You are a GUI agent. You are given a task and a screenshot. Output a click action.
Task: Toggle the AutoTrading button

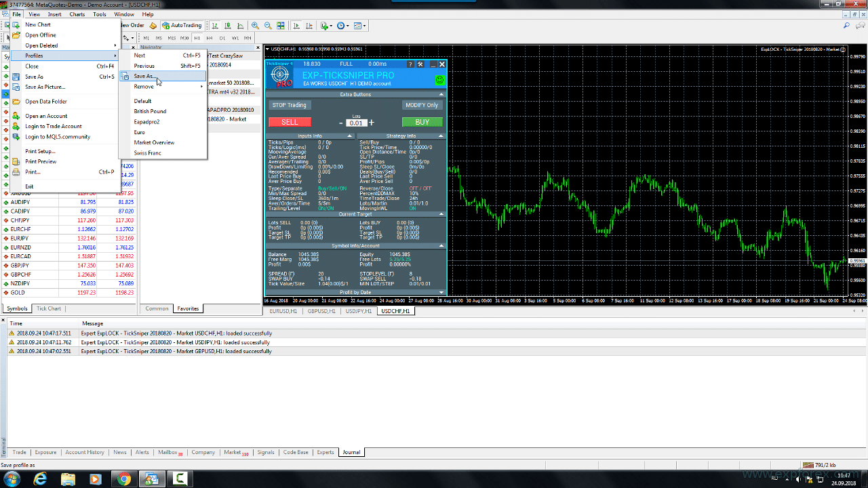click(x=182, y=26)
